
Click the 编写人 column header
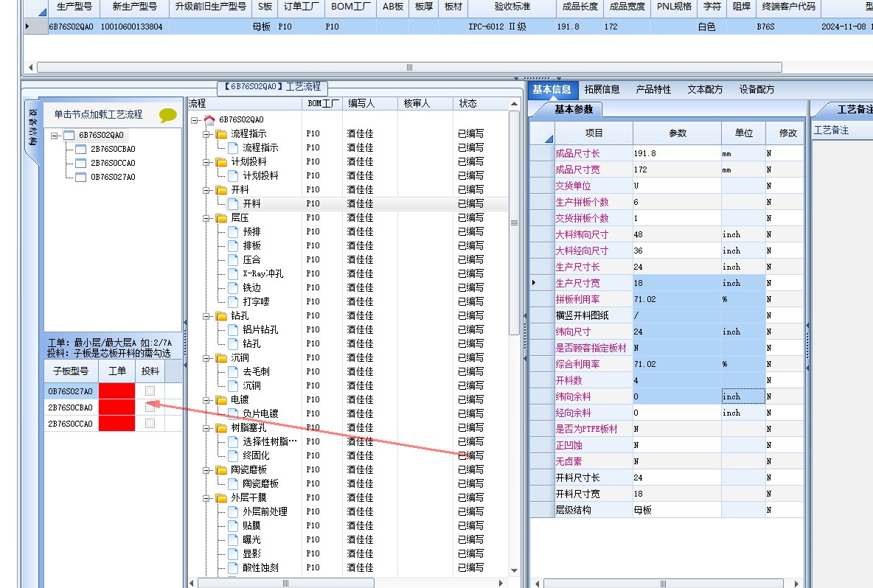pos(369,103)
